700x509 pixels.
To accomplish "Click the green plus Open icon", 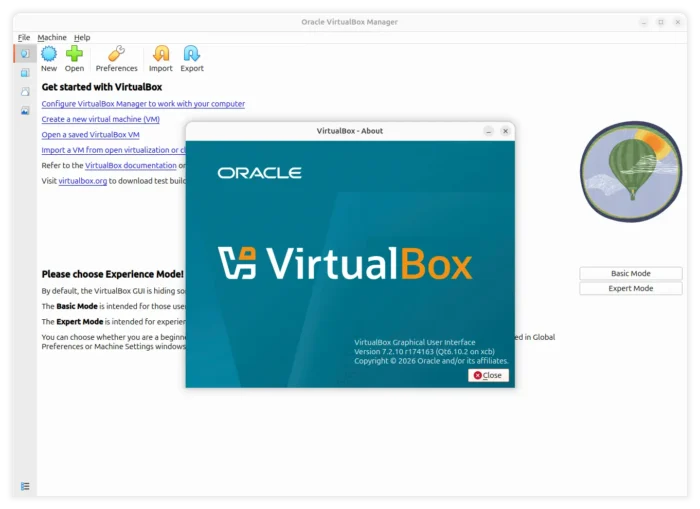I will coord(74,54).
